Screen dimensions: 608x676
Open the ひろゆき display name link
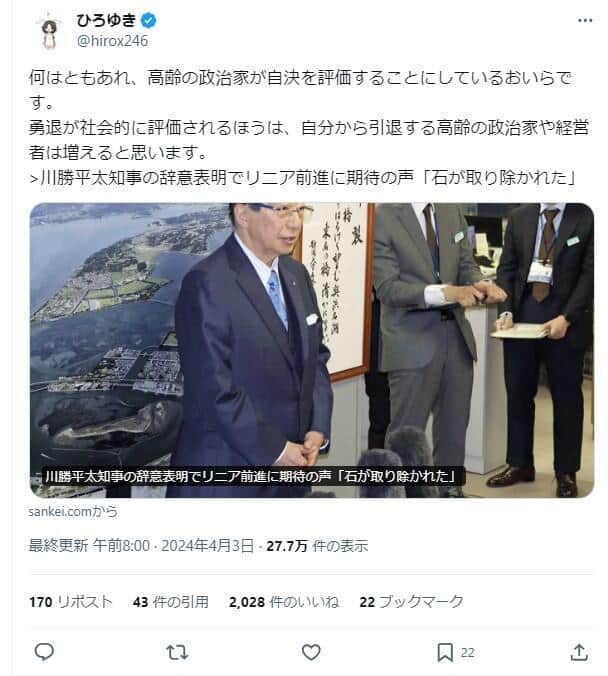[x=107, y=20]
